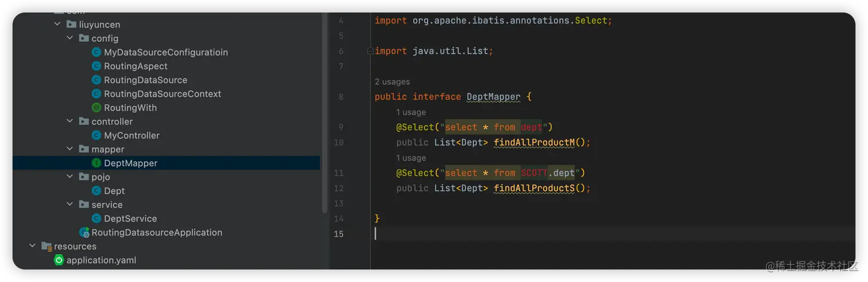This screenshot has width=868, height=282.
Task: Open MyDataSourceConfiguratioin file
Action: click(x=166, y=52)
